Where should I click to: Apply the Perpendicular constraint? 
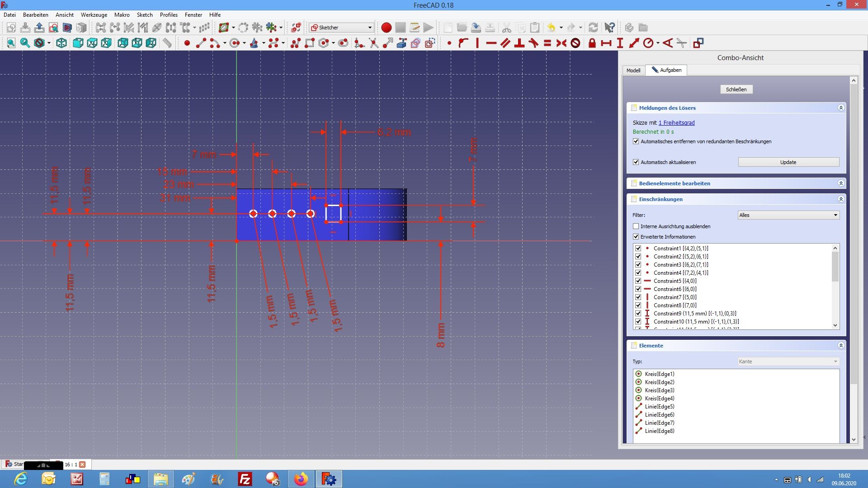tap(519, 43)
